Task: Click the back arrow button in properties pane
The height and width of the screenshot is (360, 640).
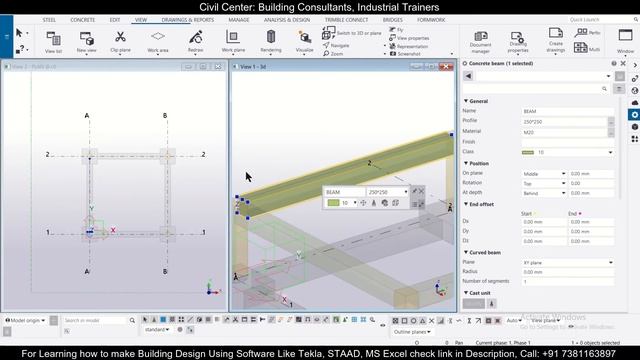Action: click(x=468, y=76)
